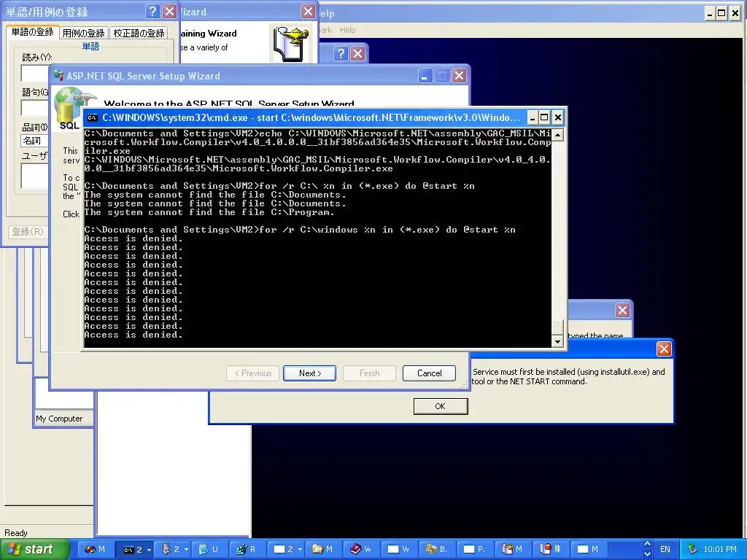Minimize the cmd.exe console window

[533, 117]
